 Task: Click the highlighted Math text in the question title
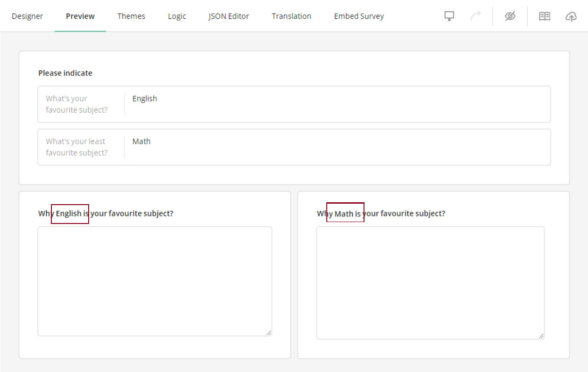(x=345, y=213)
